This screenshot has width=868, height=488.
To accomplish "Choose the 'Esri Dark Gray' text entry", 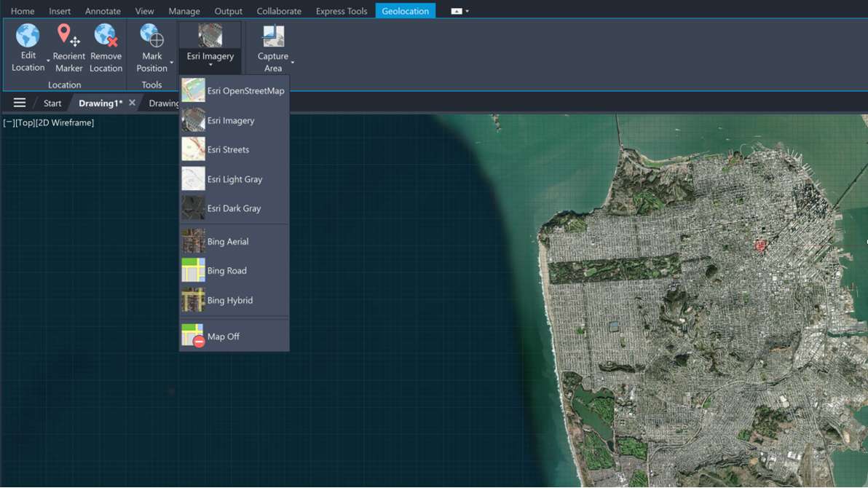I will (234, 208).
